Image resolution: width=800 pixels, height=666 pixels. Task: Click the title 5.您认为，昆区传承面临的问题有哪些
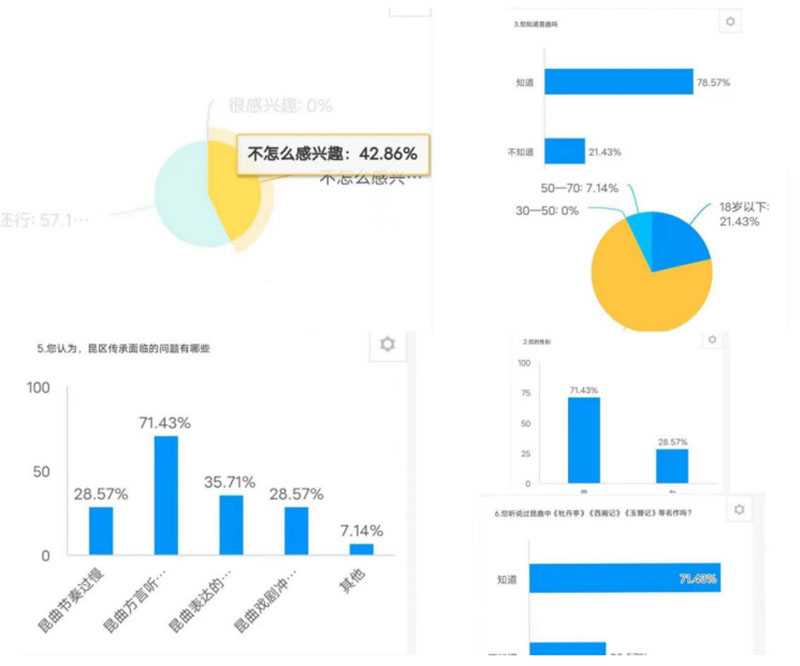click(123, 349)
